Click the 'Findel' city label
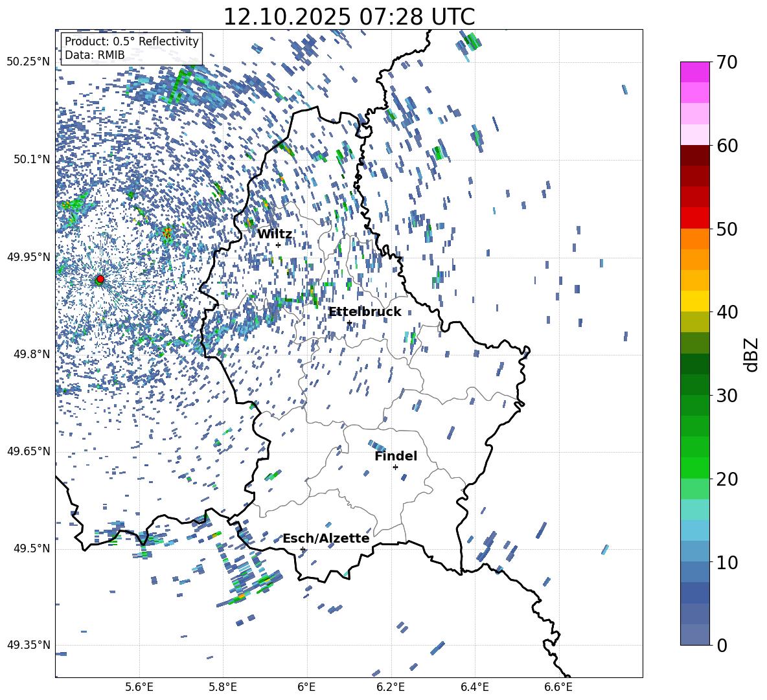This screenshot has width=767, height=700. (396, 456)
